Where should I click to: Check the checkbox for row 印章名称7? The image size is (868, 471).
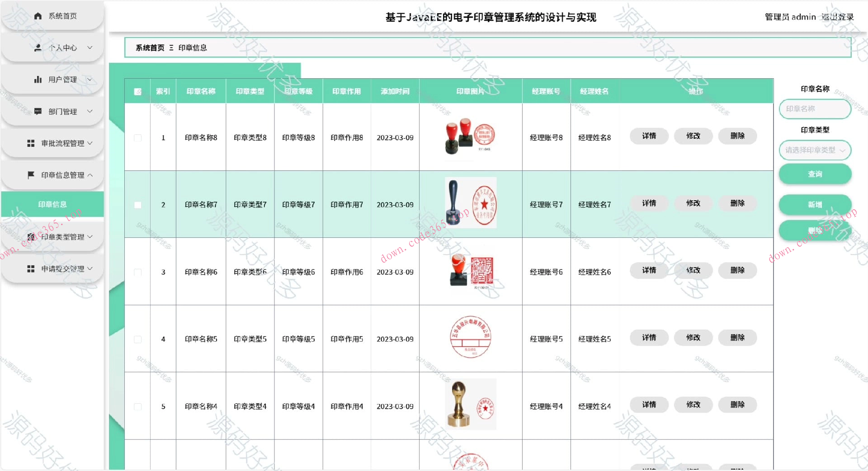click(x=137, y=205)
